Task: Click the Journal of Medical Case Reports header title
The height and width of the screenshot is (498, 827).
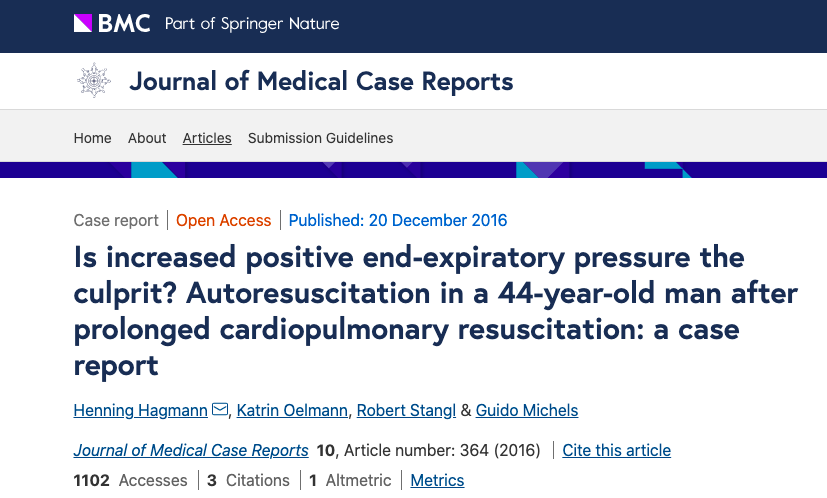Action: pyautogui.click(x=321, y=81)
